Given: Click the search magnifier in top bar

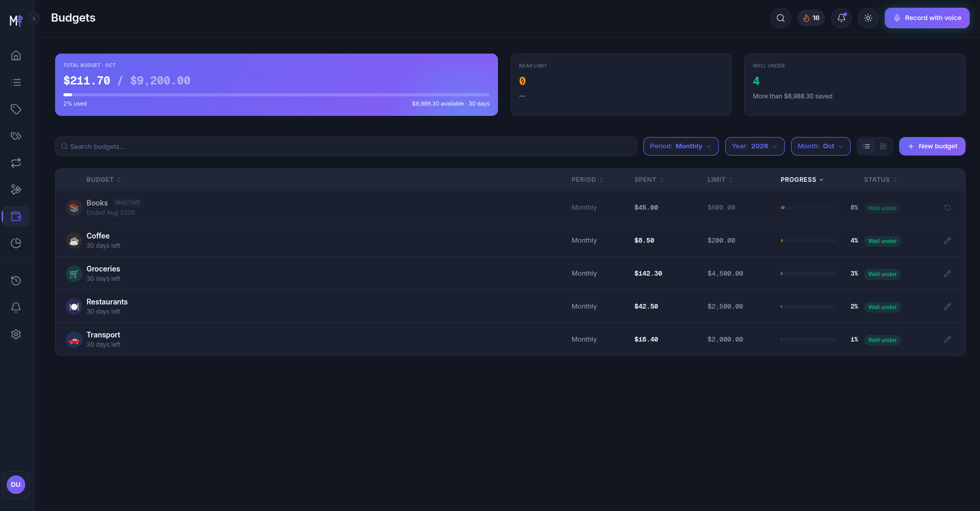Looking at the screenshot, I should [781, 18].
